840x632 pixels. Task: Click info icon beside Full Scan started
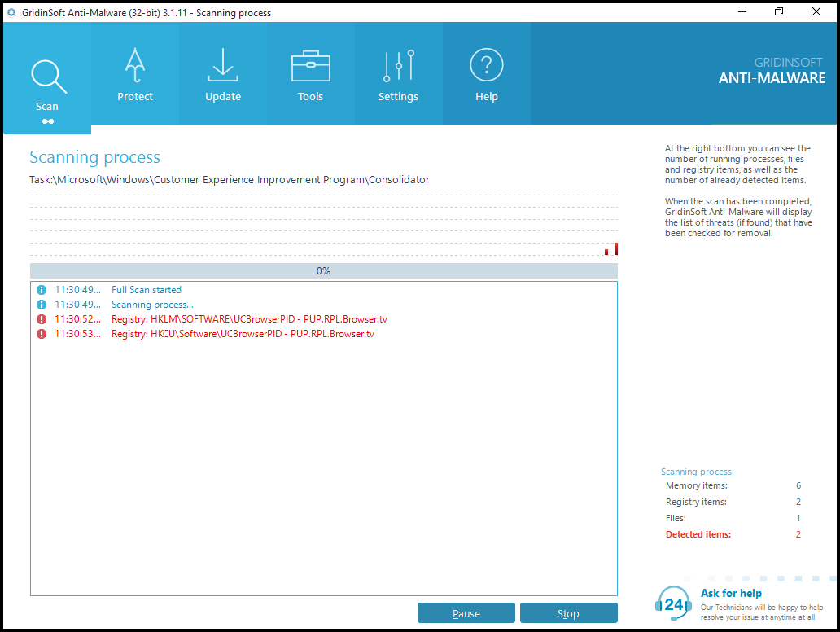pyautogui.click(x=42, y=290)
